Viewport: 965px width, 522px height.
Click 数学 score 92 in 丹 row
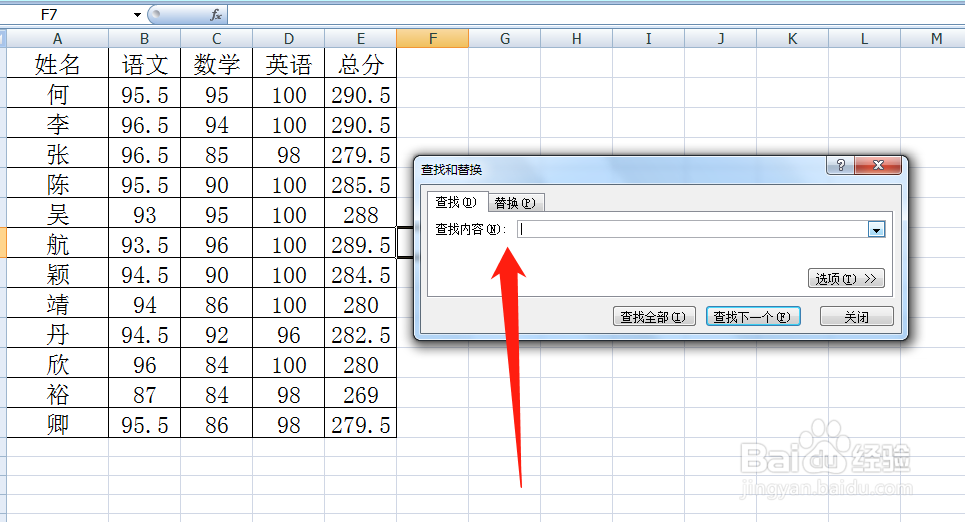217,333
